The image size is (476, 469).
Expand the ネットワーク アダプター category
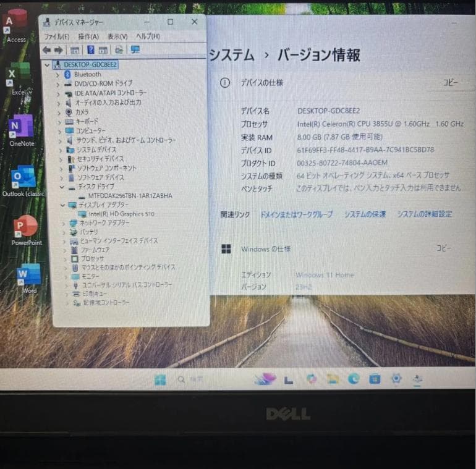[x=64, y=224]
